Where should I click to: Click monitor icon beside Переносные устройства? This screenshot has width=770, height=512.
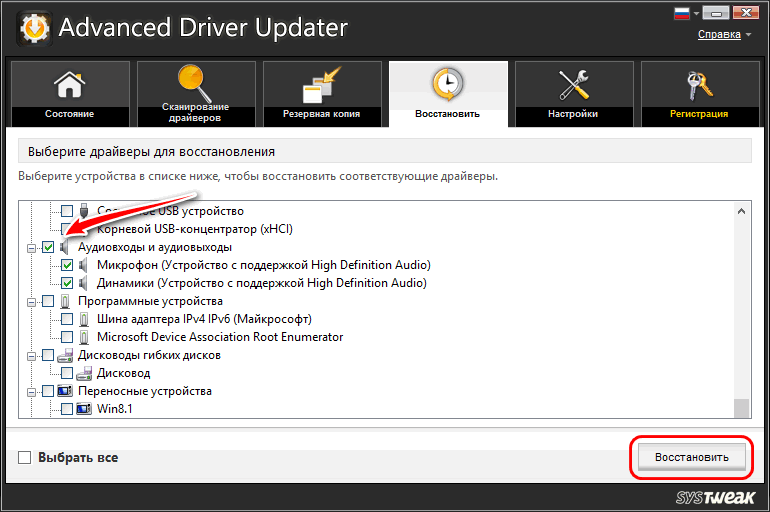tap(65, 391)
